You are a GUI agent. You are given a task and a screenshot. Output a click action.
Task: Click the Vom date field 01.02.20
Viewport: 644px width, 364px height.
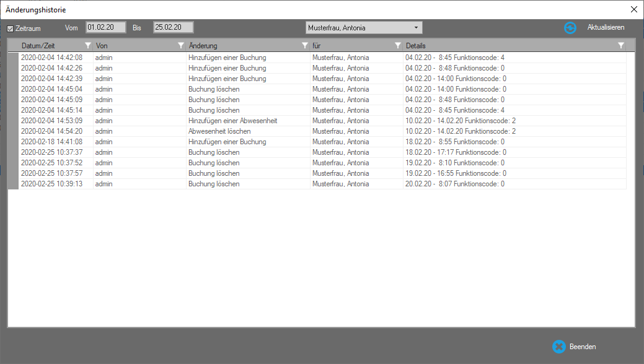click(106, 28)
